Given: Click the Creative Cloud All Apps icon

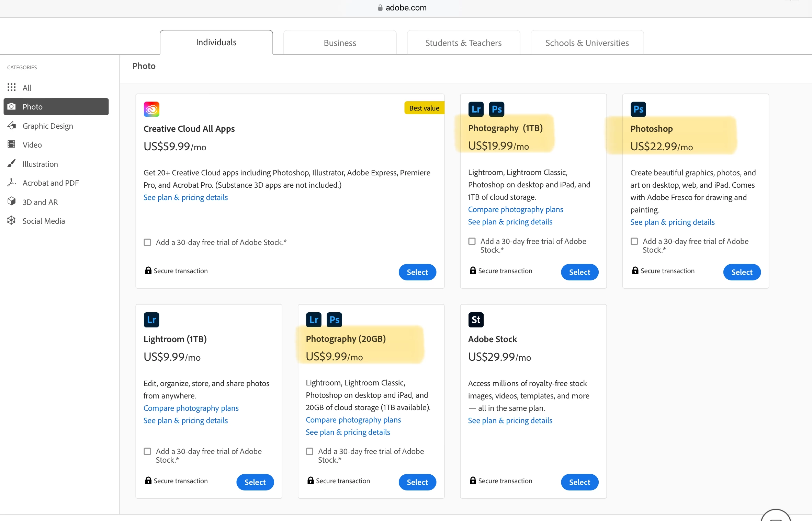Looking at the screenshot, I should click(x=151, y=109).
